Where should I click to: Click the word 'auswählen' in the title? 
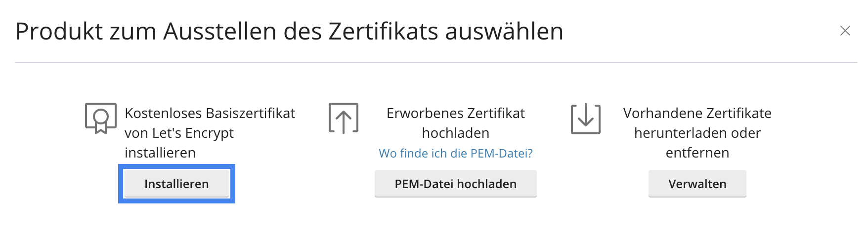coord(504,31)
